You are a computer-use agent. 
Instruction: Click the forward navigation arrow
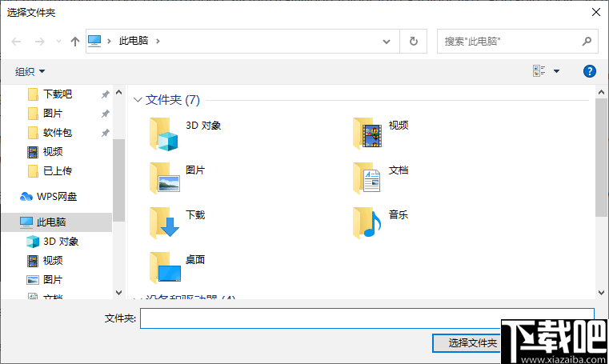[40, 41]
